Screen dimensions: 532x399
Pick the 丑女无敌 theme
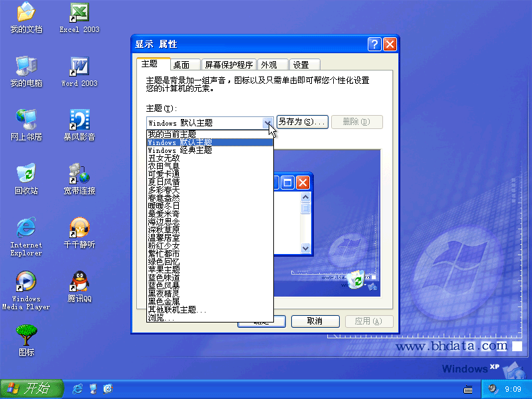point(210,158)
